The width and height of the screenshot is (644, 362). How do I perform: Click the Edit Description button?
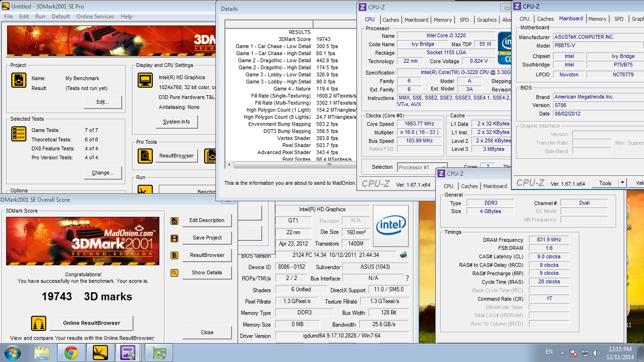click(207, 220)
